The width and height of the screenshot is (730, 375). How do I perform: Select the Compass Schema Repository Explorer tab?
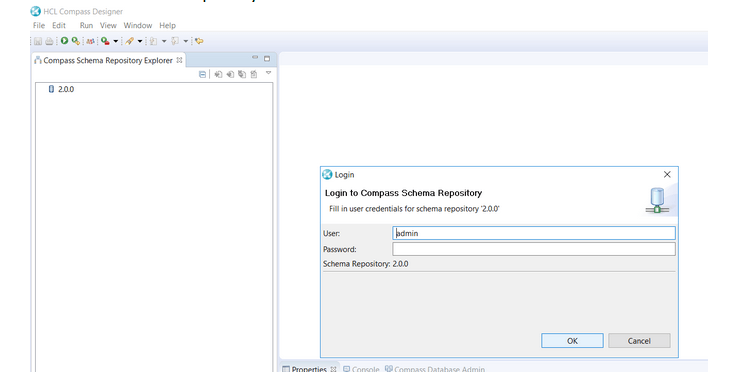(108, 60)
